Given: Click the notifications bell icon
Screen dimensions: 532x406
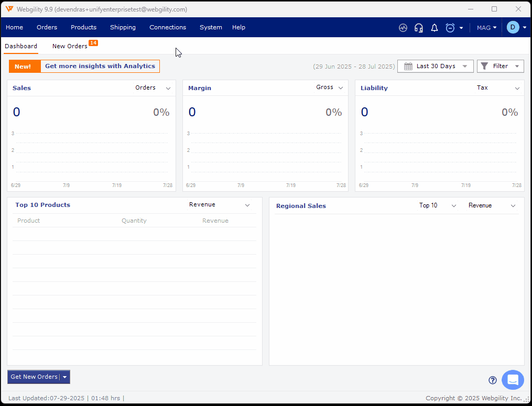Looking at the screenshot, I should click(434, 27).
